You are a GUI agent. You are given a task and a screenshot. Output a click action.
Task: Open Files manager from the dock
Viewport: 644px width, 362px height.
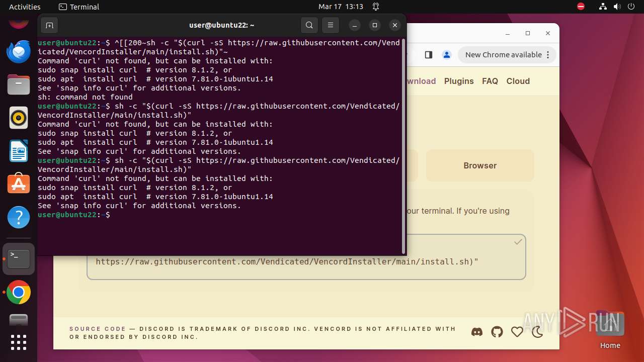click(19, 84)
